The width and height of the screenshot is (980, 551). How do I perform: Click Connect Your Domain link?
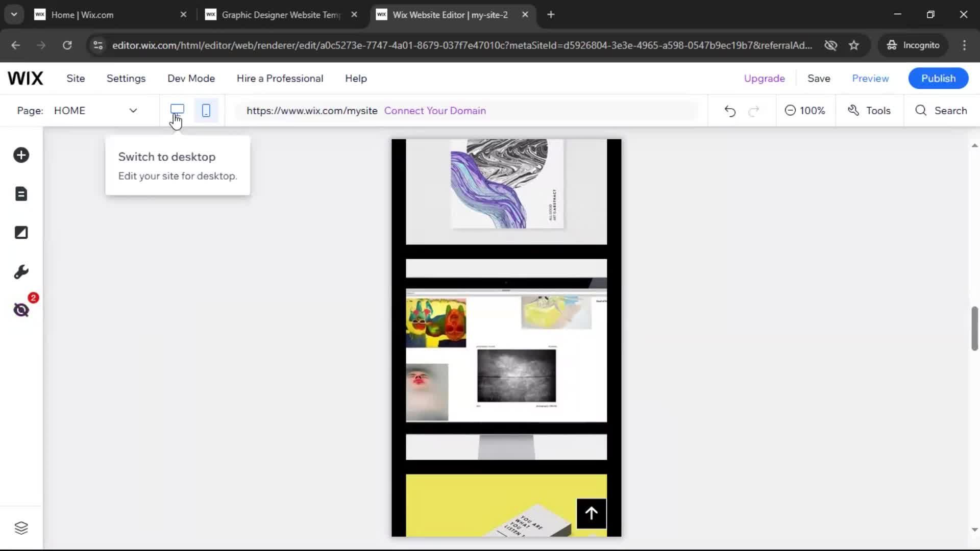tap(435, 111)
